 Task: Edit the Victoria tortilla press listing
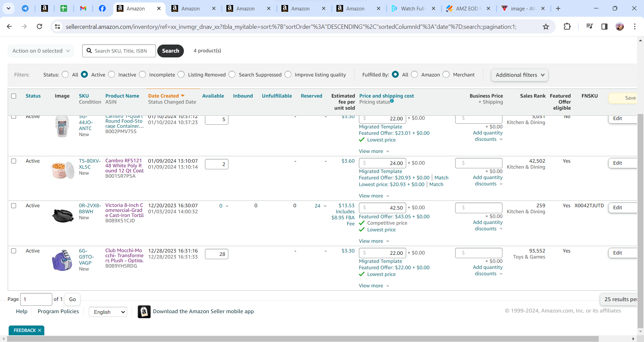click(622, 208)
